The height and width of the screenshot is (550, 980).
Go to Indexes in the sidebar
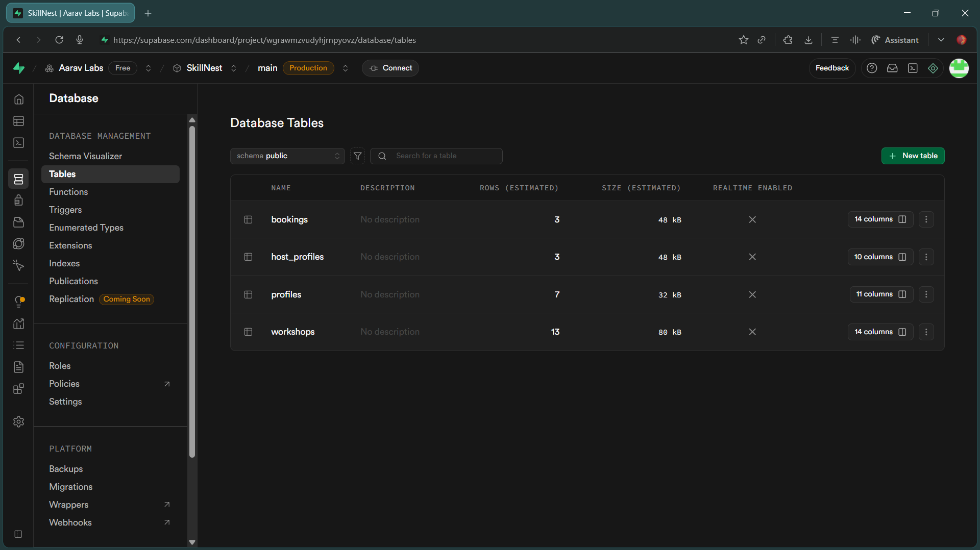[x=64, y=263]
